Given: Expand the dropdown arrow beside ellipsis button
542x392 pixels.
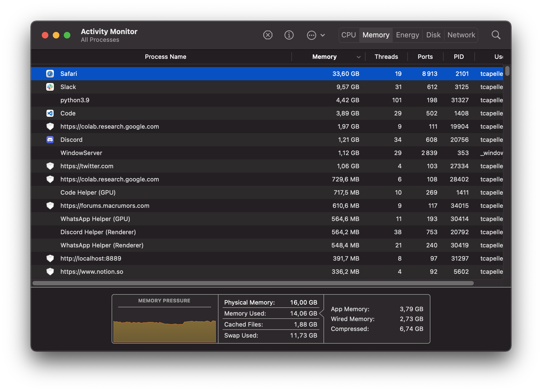Looking at the screenshot, I should (x=323, y=35).
